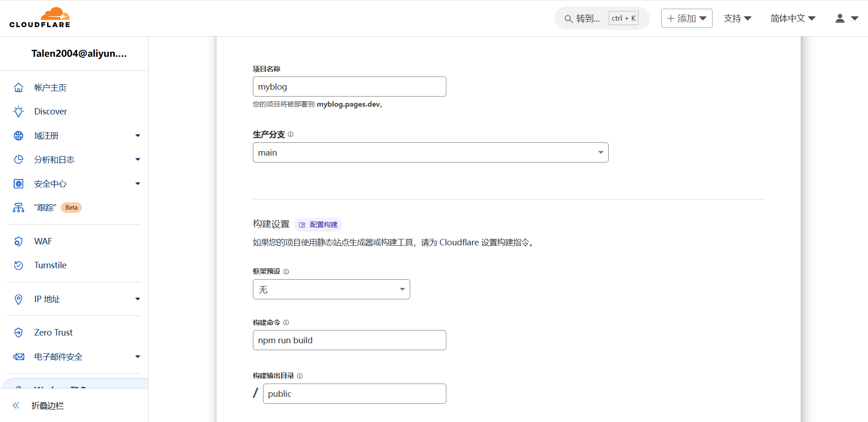The image size is (868, 422).
Task: Click the collapse sidebar double-chevron icon
Action: pos(16,406)
